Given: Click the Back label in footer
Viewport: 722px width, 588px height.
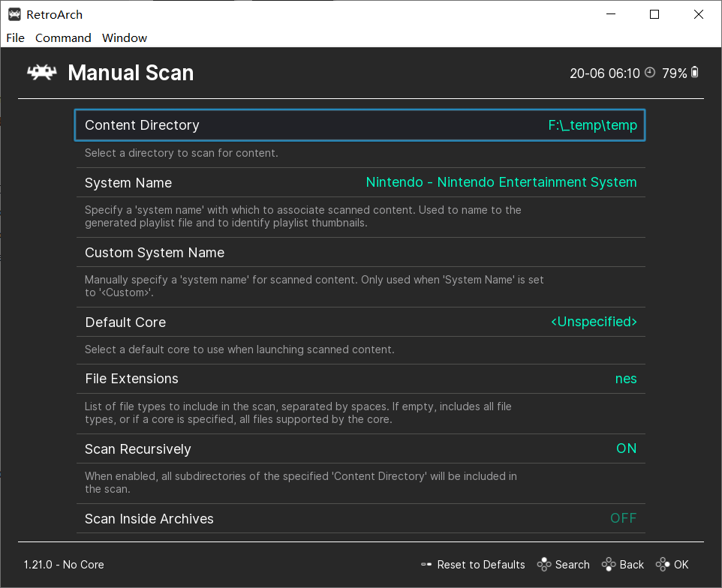Looking at the screenshot, I should (632, 565).
